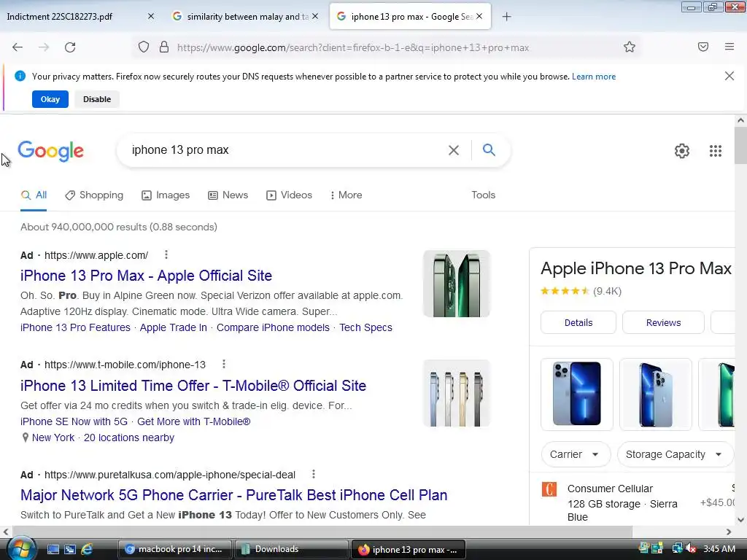This screenshot has width=747, height=560.
Task: Select the News search tab
Action: click(228, 195)
